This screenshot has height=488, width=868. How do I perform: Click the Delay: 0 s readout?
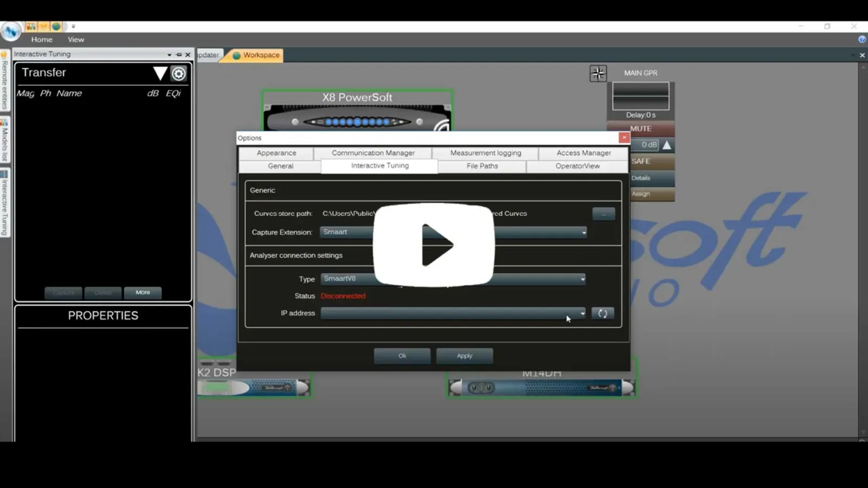[641, 115]
